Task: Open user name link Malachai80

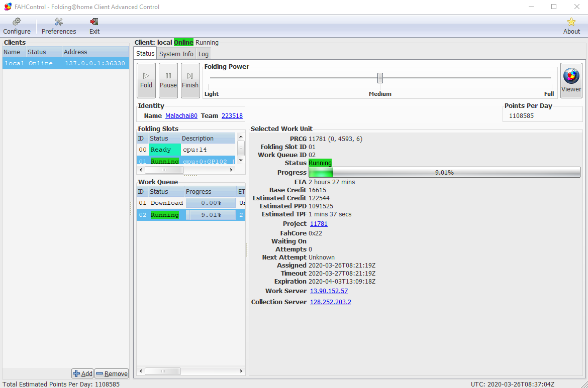Action: click(181, 116)
